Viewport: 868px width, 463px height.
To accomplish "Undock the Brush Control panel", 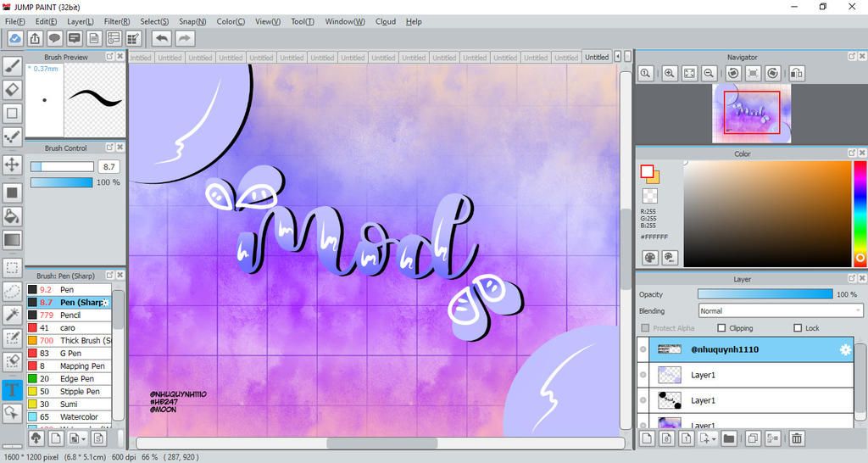I will (109, 148).
